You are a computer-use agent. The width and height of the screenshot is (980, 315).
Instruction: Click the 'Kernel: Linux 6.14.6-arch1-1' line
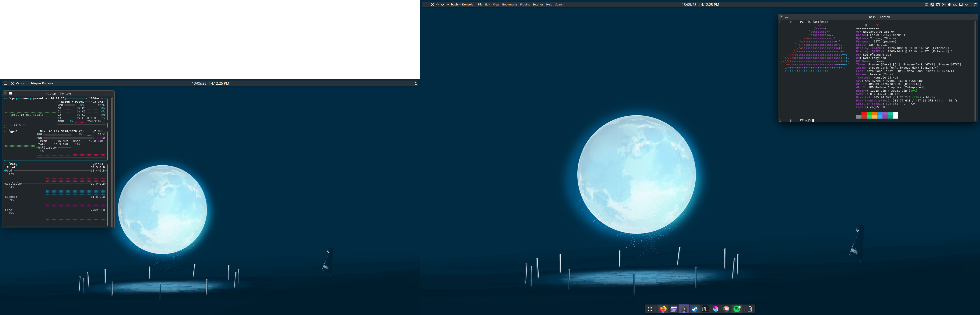coord(881,35)
